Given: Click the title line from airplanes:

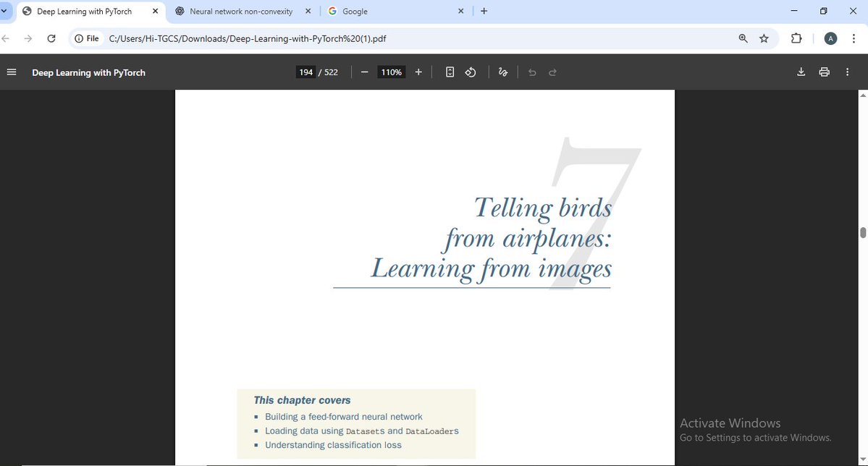Looking at the screenshot, I should [528, 239].
